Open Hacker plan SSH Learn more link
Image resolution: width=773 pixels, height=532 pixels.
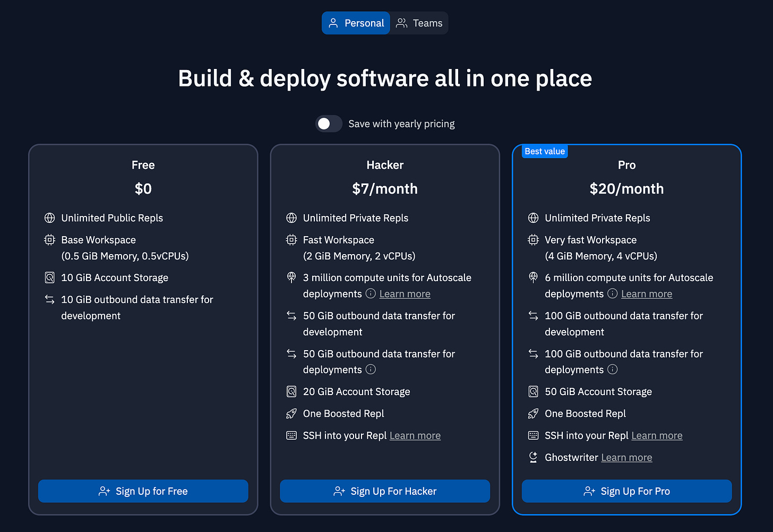[x=415, y=435]
